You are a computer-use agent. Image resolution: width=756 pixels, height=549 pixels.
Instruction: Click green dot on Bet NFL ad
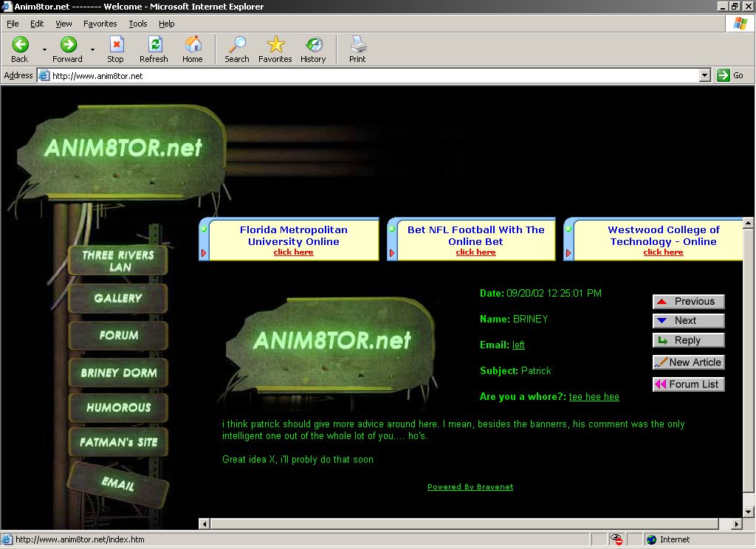click(392, 229)
